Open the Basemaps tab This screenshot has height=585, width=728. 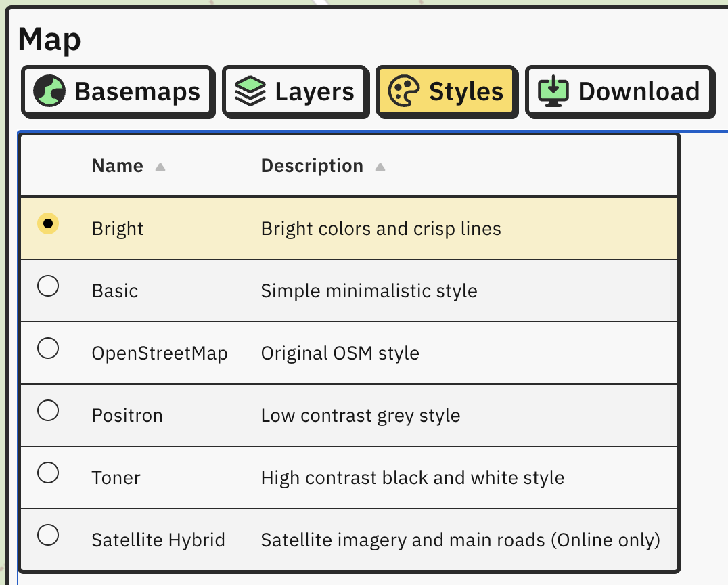tap(118, 91)
